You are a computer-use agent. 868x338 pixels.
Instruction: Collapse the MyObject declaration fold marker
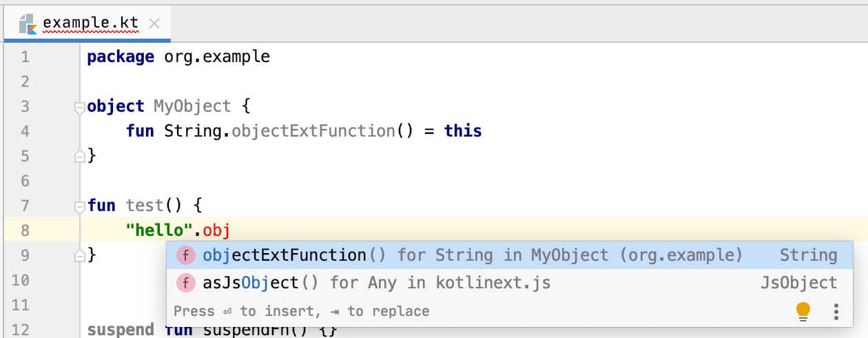79,107
